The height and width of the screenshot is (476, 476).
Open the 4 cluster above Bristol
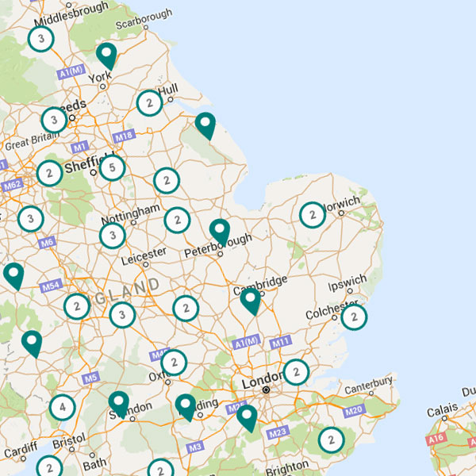pyautogui.click(x=63, y=408)
